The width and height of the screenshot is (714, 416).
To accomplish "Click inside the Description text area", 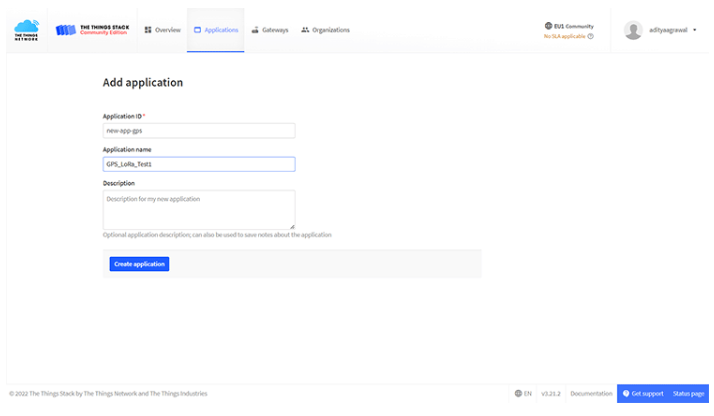I will pos(199,209).
